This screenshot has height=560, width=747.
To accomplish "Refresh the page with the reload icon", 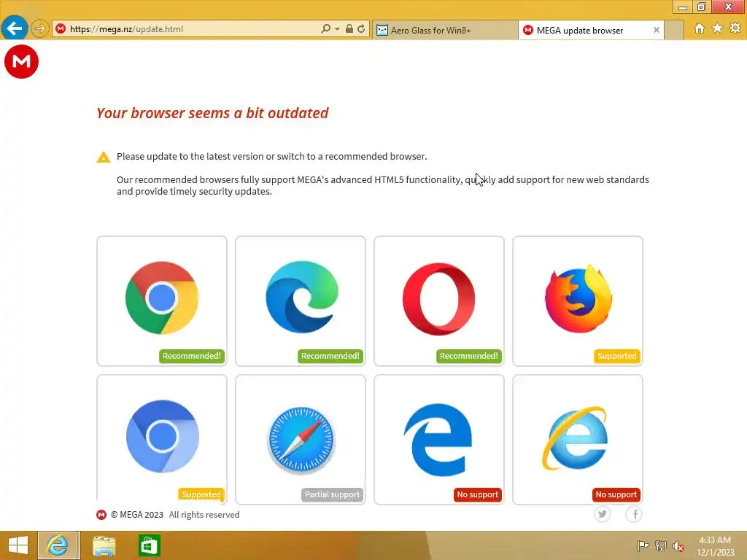I will point(362,28).
